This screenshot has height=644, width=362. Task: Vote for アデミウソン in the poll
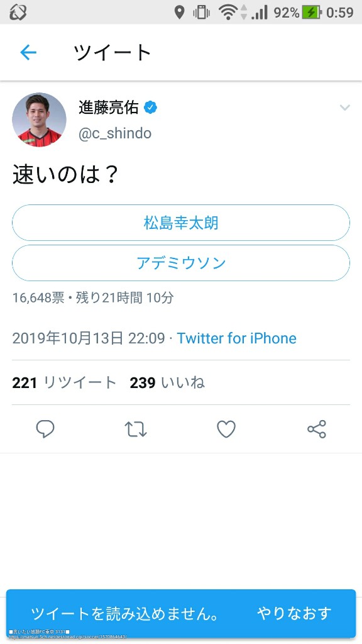pyautogui.click(x=181, y=263)
